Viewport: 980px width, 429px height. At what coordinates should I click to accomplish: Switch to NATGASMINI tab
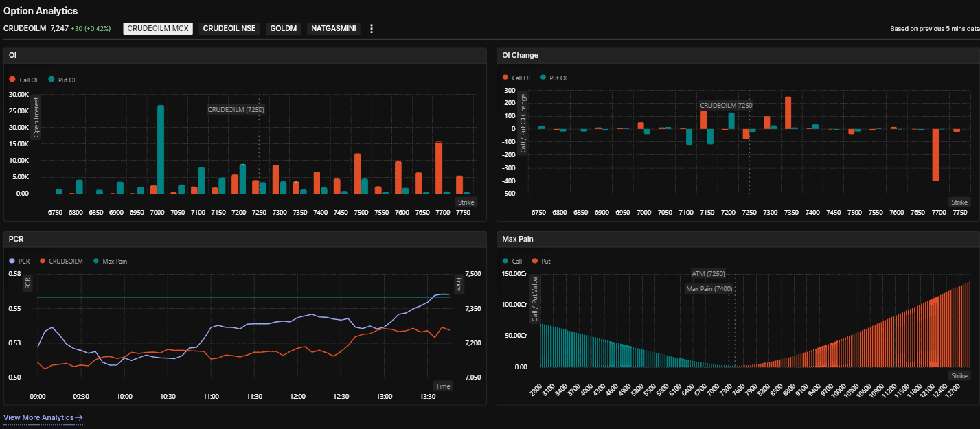pyautogui.click(x=334, y=29)
